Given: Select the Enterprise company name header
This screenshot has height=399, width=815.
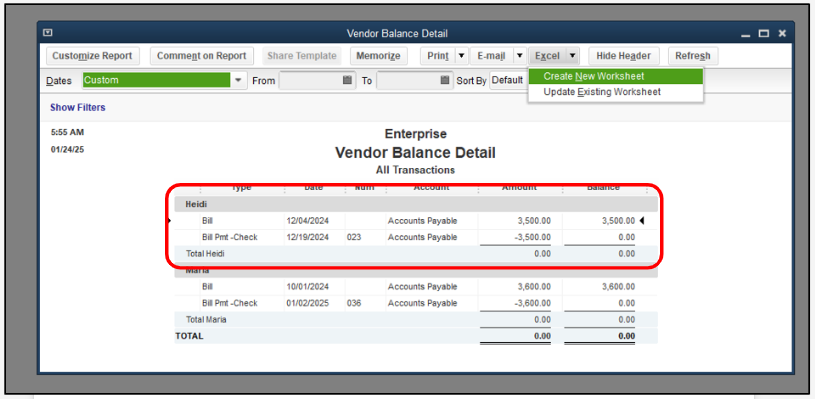Looking at the screenshot, I should pyautogui.click(x=415, y=134).
